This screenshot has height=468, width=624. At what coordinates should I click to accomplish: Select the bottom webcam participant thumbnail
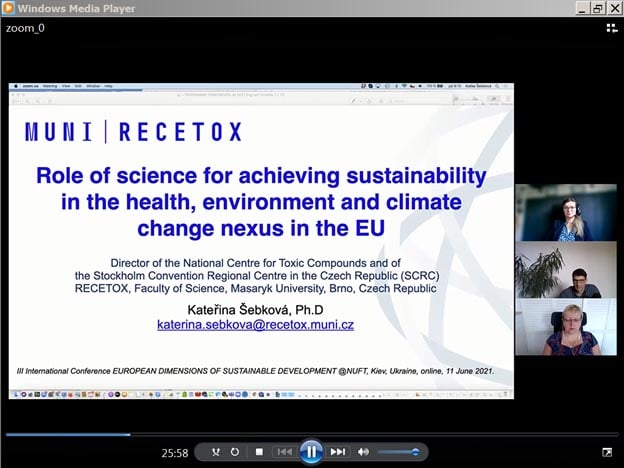click(x=566, y=327)
